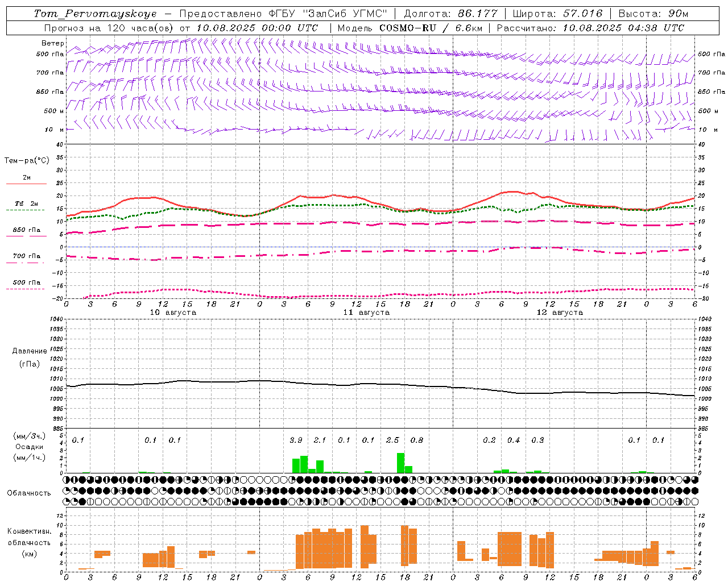
Task: Click the model label COSMO-RU / 6.6км
Action: coord(431,28)
